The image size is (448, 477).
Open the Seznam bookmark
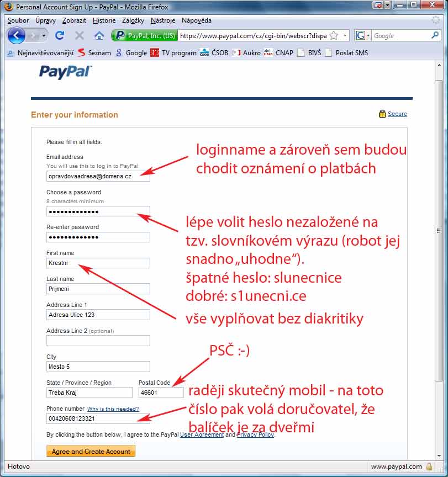pos(94,52)
